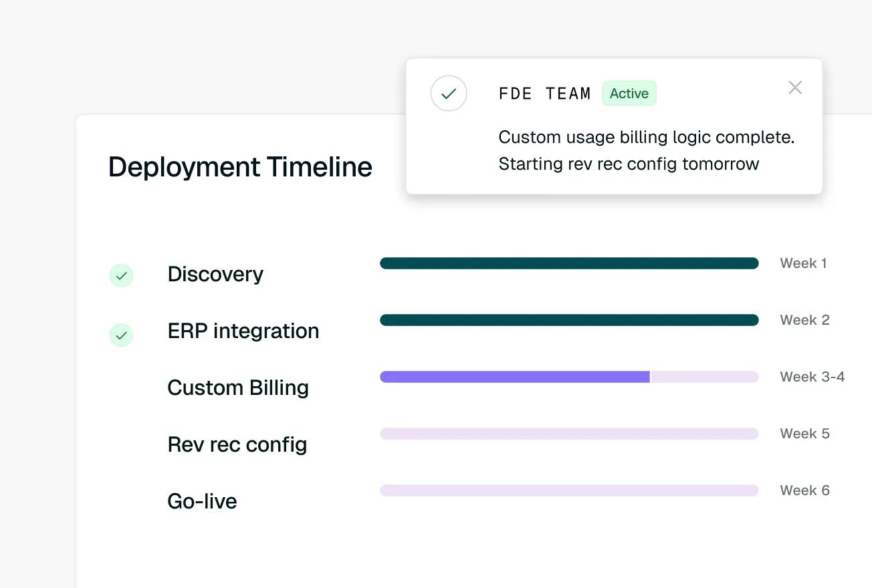Click the Rev rec config empty progress bar
Screen dimensions: 872x588
point(569,434)
